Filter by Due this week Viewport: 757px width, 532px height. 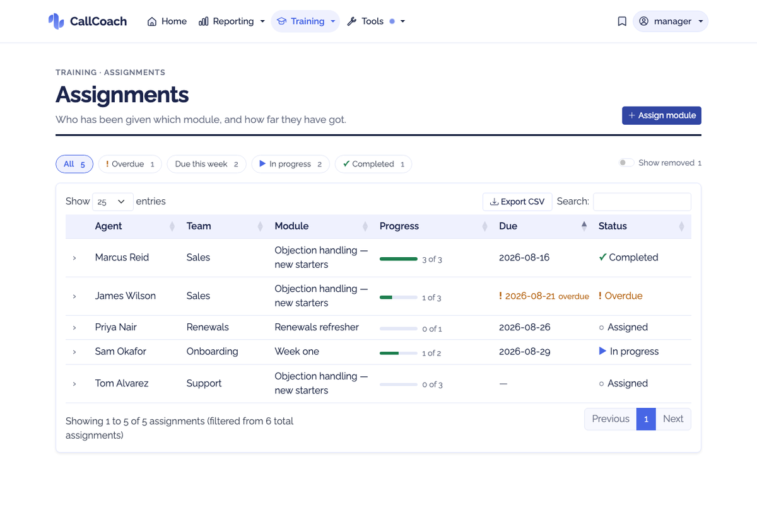click(x=206, y=164)
